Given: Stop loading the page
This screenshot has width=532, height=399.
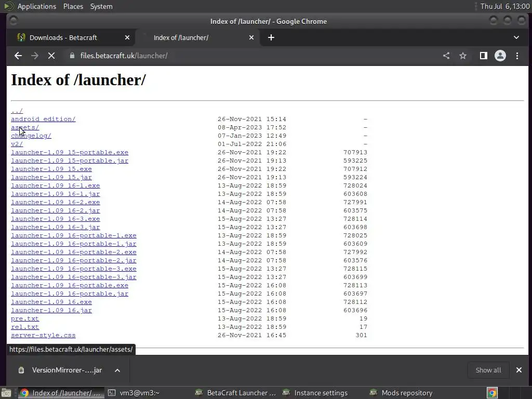Looking at the screenshot, I should coord(51,56).
